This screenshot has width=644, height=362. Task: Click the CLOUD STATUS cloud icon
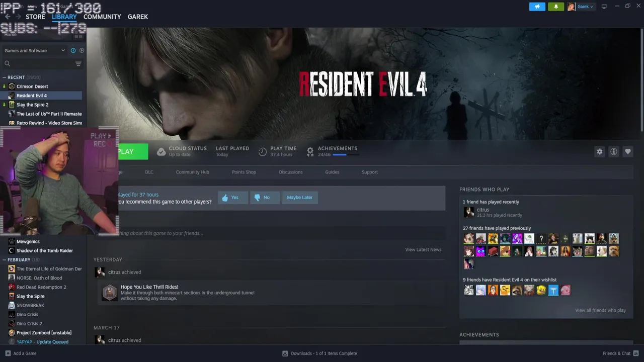[161, 151]
